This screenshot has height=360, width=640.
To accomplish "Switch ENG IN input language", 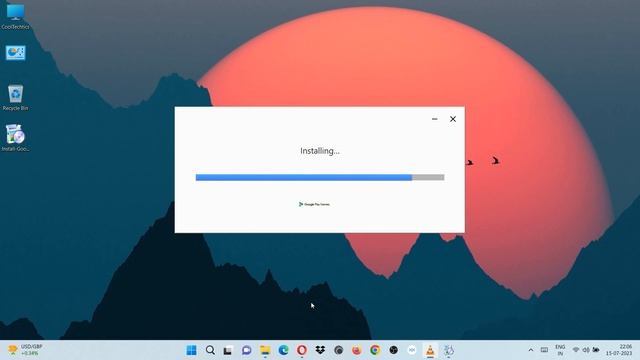I will 560,350.
